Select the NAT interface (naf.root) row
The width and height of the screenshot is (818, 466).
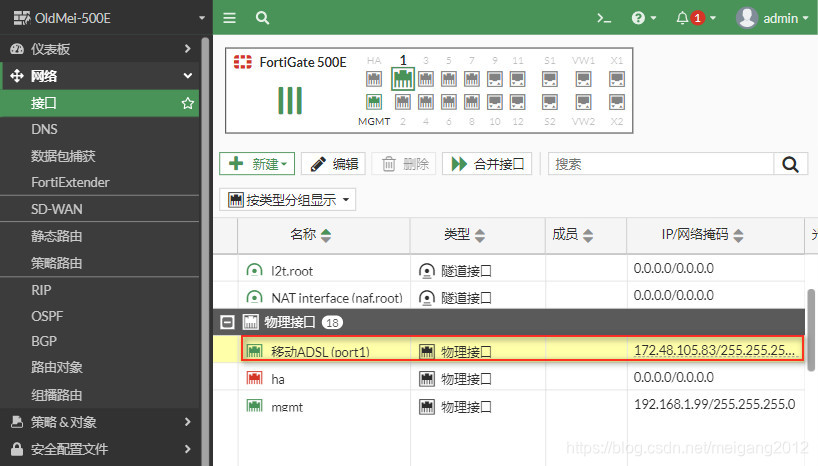pos(509,296)
